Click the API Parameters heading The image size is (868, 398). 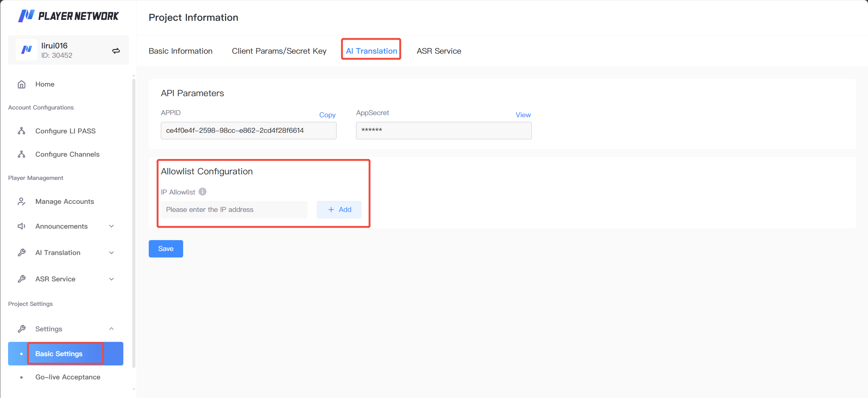192,93
